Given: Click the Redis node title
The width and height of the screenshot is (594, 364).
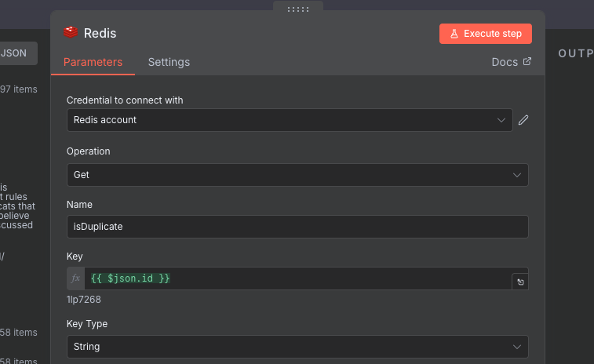Looking at the screenshot, I should tap(100, 33).
